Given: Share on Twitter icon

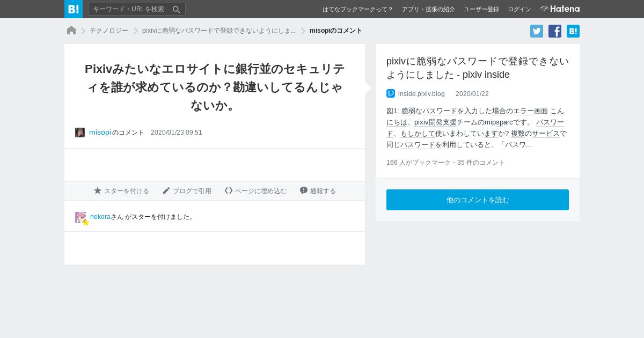Looking at the screenshot, I should point(537,31).
